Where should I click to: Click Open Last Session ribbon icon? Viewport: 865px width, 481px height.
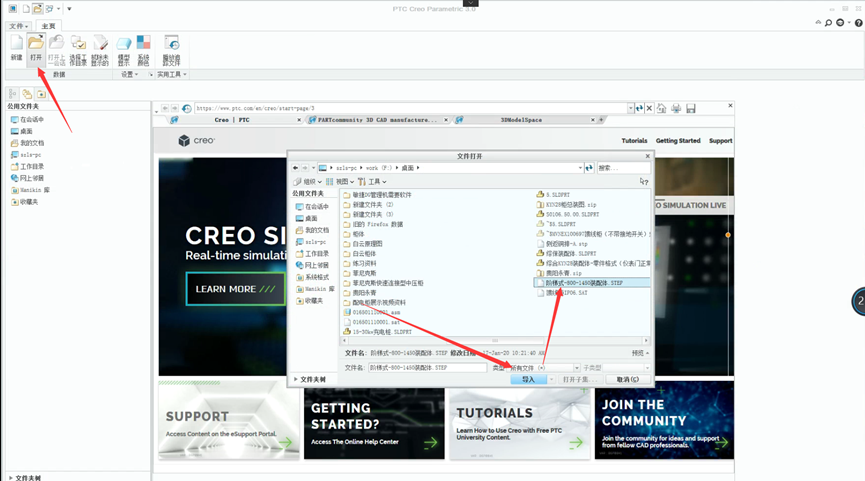[x=56, y=50]
